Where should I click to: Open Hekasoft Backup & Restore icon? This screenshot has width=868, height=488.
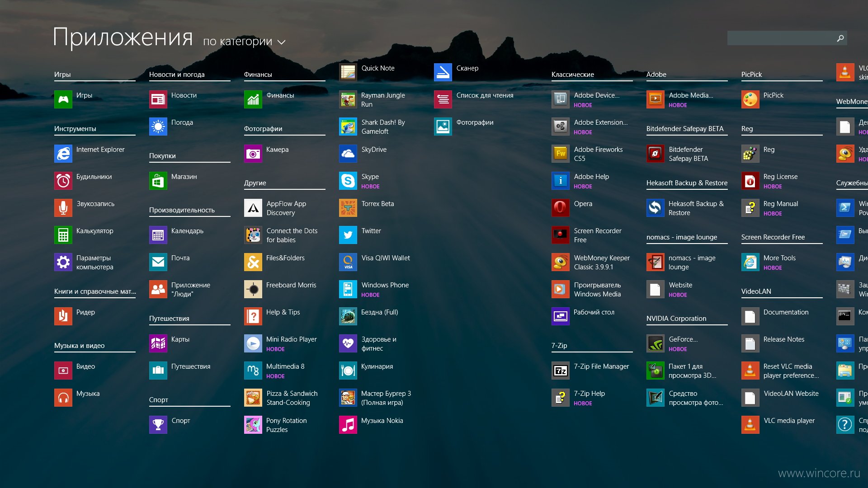(656, 208)
